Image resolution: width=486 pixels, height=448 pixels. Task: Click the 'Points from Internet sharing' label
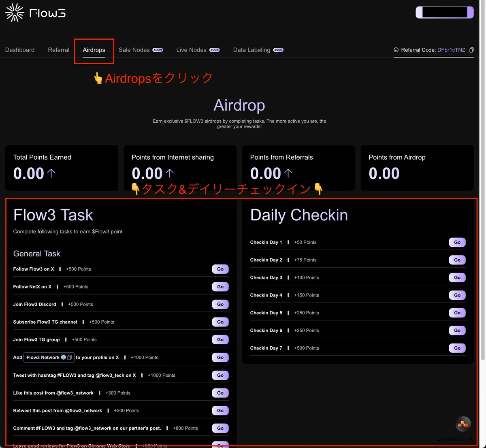[x=173, y=157]
